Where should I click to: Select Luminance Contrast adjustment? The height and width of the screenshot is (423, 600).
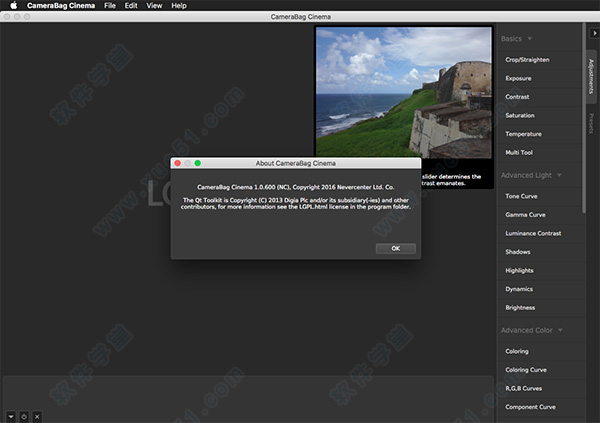(540, 233)
